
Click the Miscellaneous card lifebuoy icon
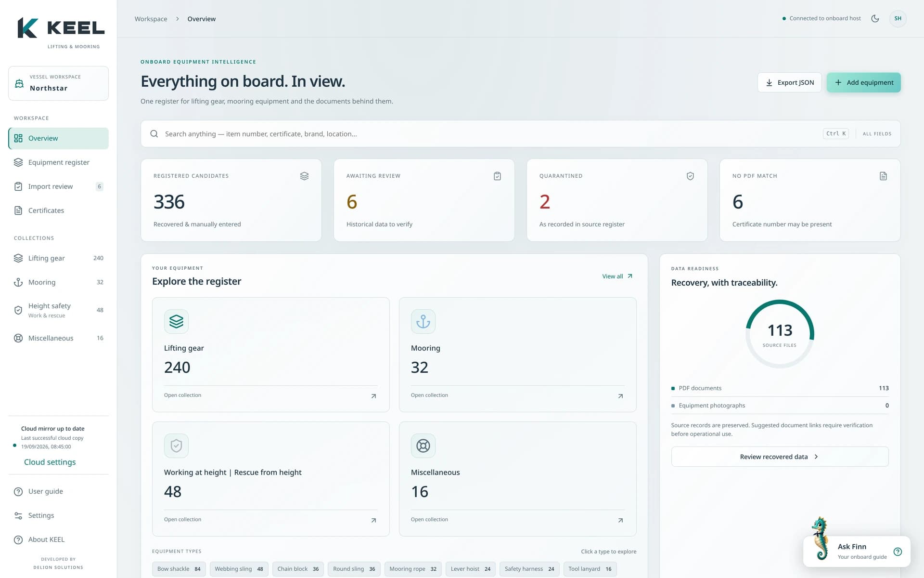coord(423,446)
